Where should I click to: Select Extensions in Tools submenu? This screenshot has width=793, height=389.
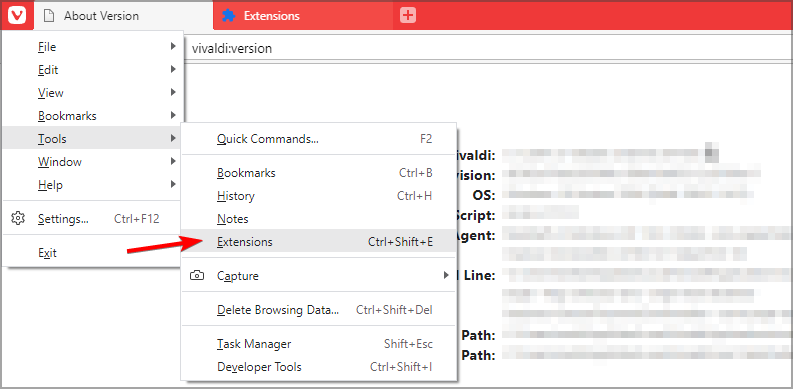click(x=319, y=242)
